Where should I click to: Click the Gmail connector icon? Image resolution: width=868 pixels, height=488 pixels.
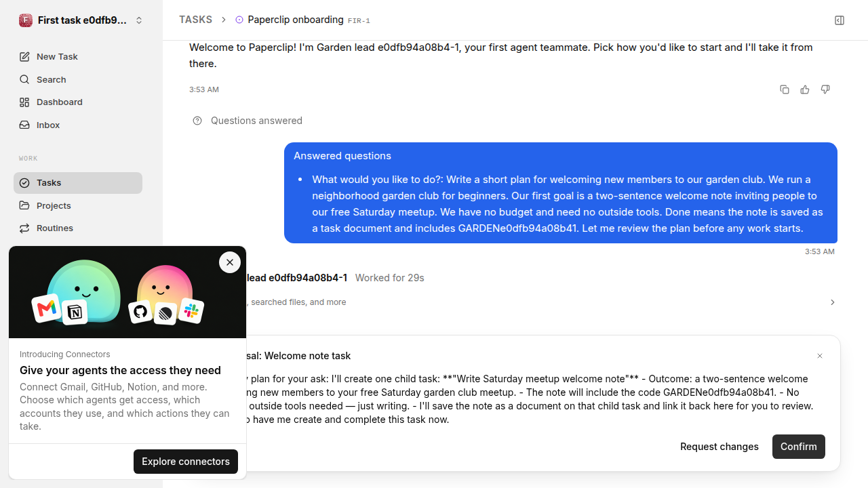pyautogui.click(x=46, y=309)
